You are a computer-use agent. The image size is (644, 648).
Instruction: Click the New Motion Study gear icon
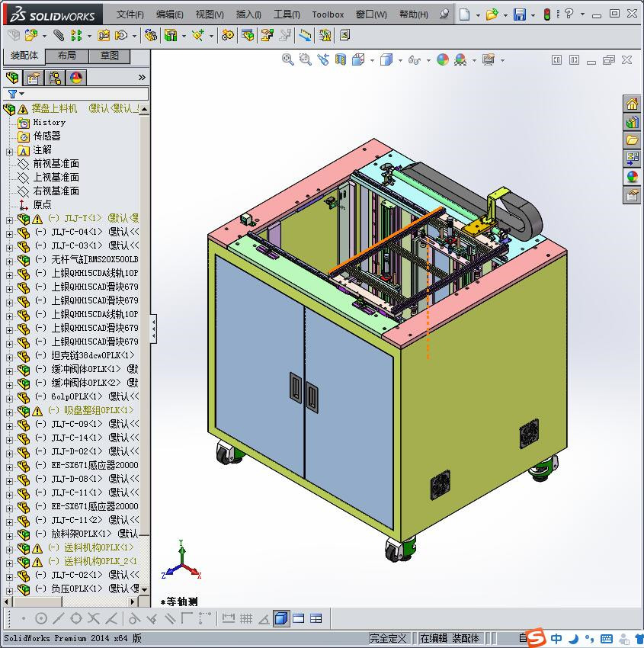tap(227, 36)
